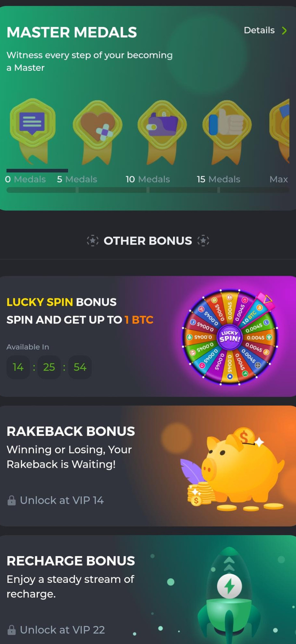
Task: Click the Other Bonus section header
Action: 148,241
